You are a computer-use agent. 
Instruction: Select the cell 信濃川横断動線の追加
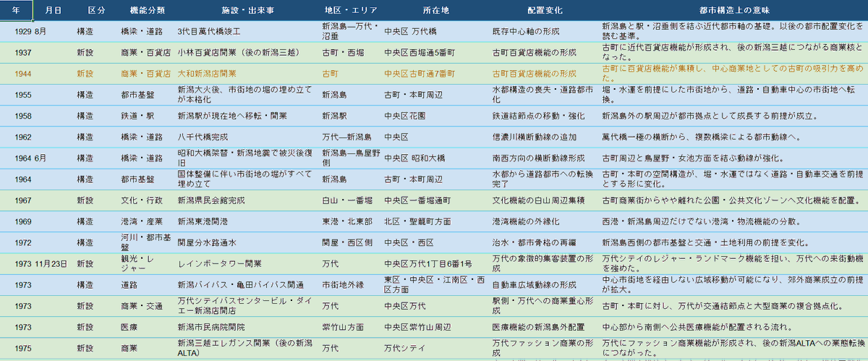pyautogui.click(x=545, y=137)
